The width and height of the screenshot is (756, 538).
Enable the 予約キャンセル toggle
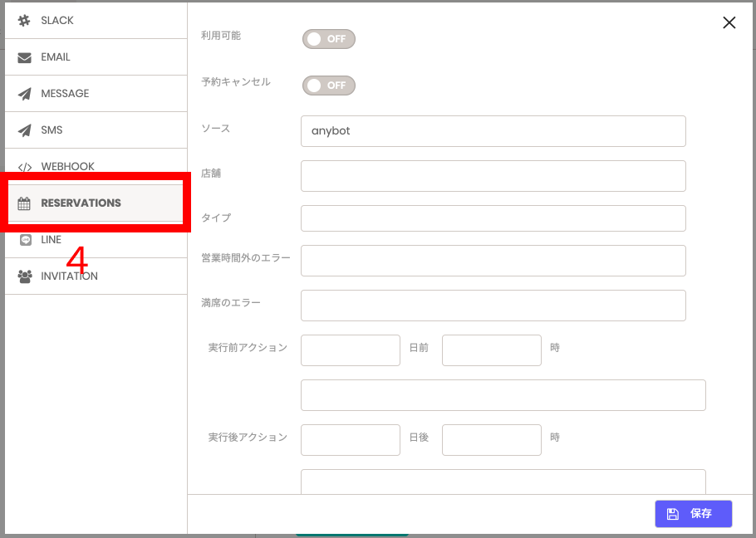pos(329,86)
